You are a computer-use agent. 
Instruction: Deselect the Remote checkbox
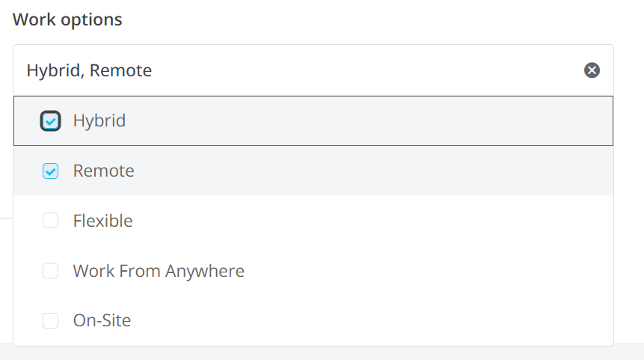(50, 171)
